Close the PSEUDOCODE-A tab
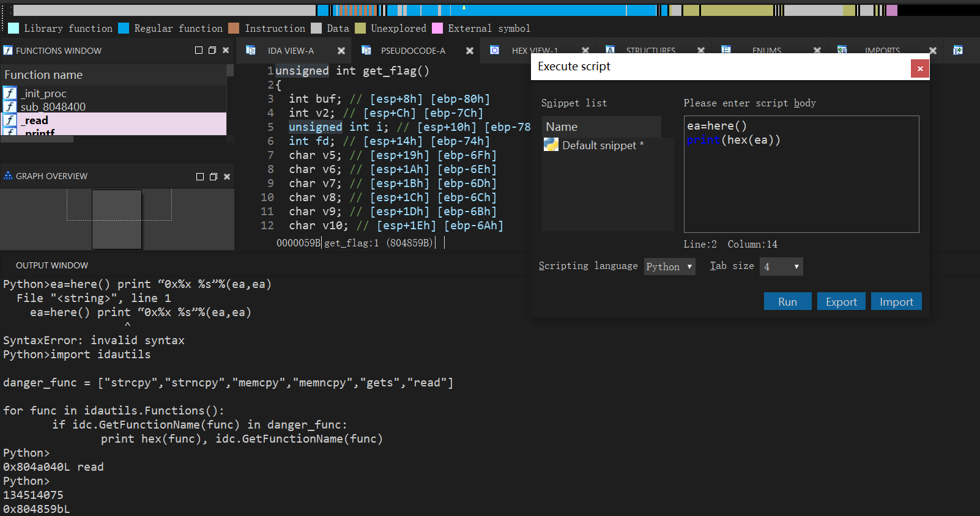The image size is (980, 516). [470, 51]
